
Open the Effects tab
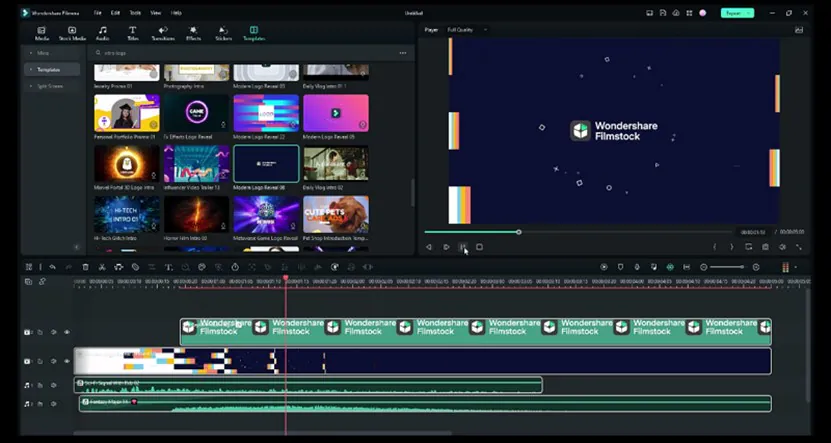[193, 33]
